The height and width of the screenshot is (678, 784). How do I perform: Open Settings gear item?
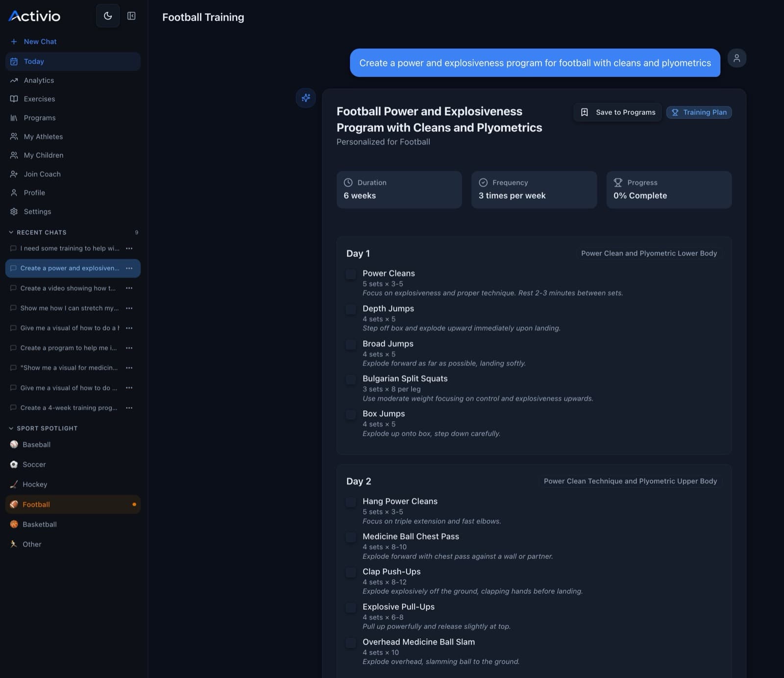click(73, 211)
